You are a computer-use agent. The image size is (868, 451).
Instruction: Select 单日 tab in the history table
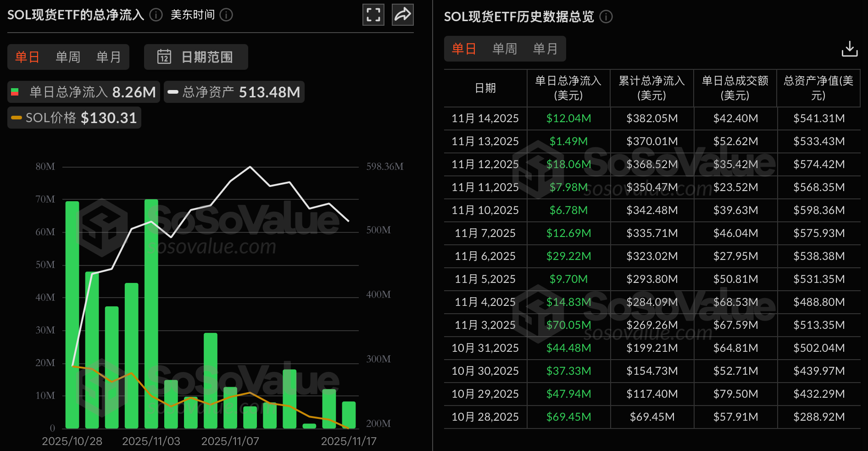[464, 49]
